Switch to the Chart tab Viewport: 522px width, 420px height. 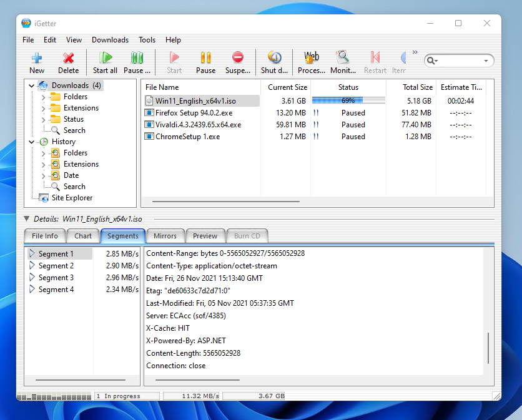[x=83, y=236]
